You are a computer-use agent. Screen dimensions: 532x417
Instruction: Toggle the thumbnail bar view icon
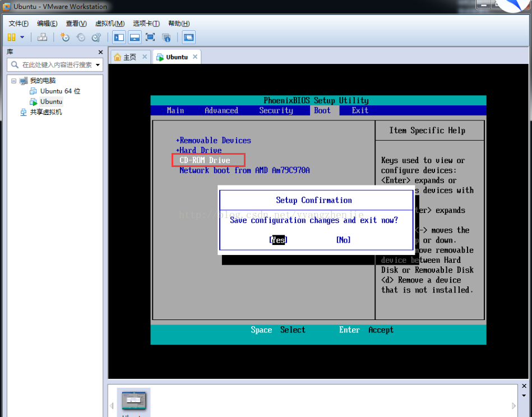135,38
